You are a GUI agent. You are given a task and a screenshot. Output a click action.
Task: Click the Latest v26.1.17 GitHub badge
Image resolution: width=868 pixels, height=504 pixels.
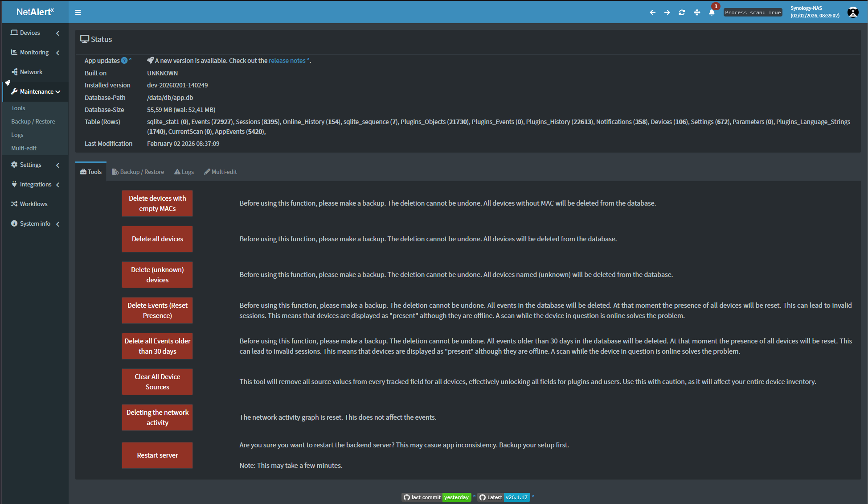pos(504,497)
